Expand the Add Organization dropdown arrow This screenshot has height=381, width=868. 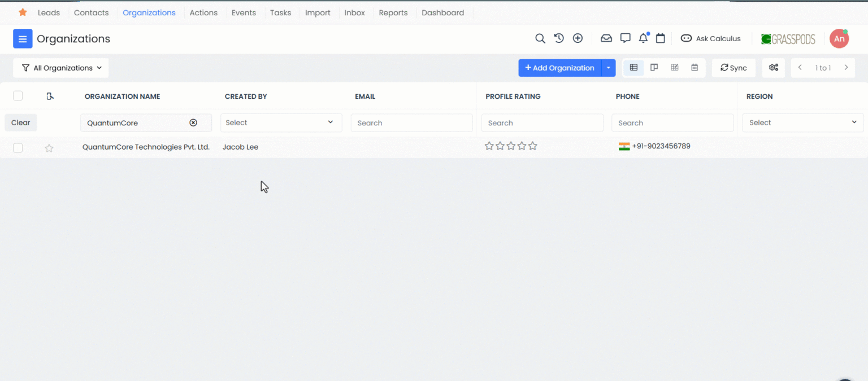[609, 68]
